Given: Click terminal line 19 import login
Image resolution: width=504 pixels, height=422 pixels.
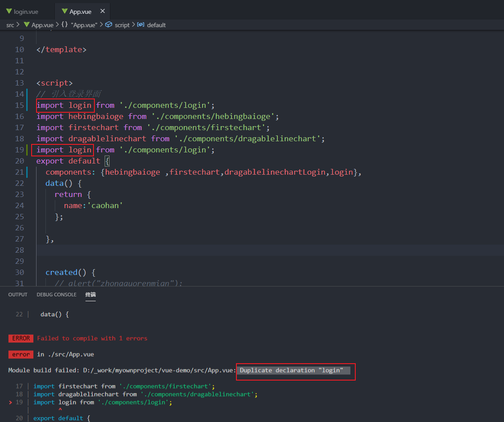Looking at the screenshot, I should (x=103, y=402).
